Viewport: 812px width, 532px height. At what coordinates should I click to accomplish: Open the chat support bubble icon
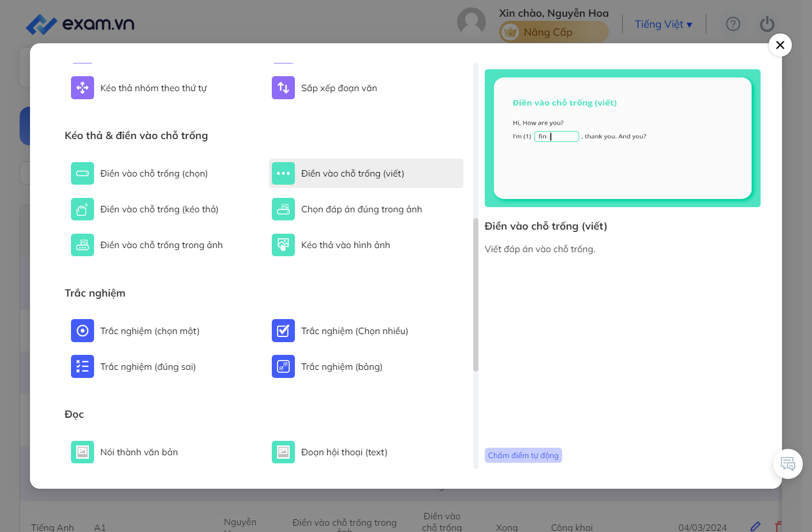(788, 464)
